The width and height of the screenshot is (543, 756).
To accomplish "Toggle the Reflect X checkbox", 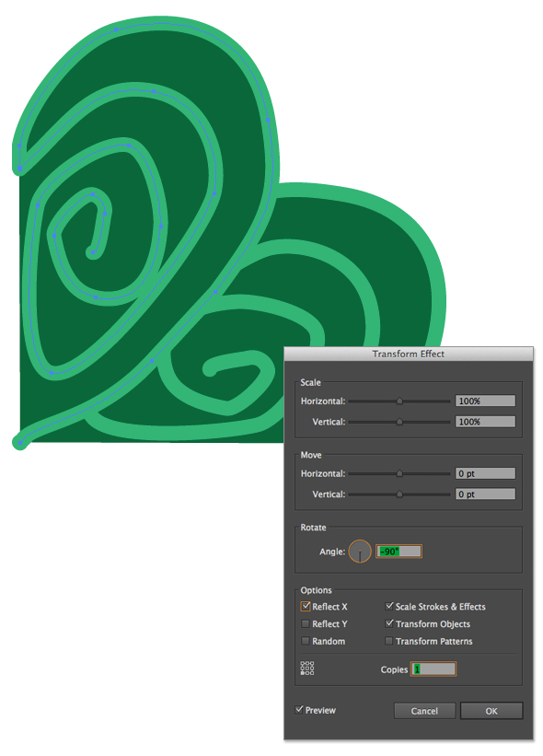I will click(x=306, y=606).
